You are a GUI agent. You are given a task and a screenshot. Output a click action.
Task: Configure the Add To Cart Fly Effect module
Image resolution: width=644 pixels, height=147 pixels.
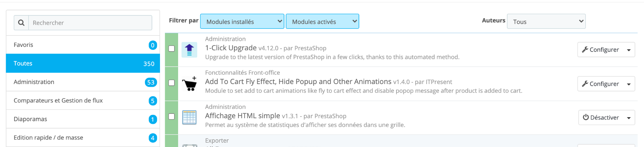600,84
